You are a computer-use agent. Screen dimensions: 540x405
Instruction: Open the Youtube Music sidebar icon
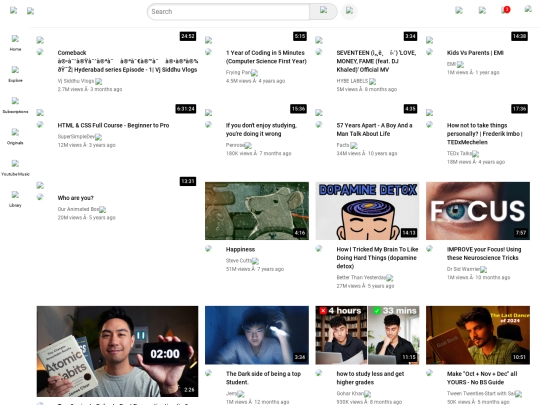pyautogui.click(x=15, y=164)
